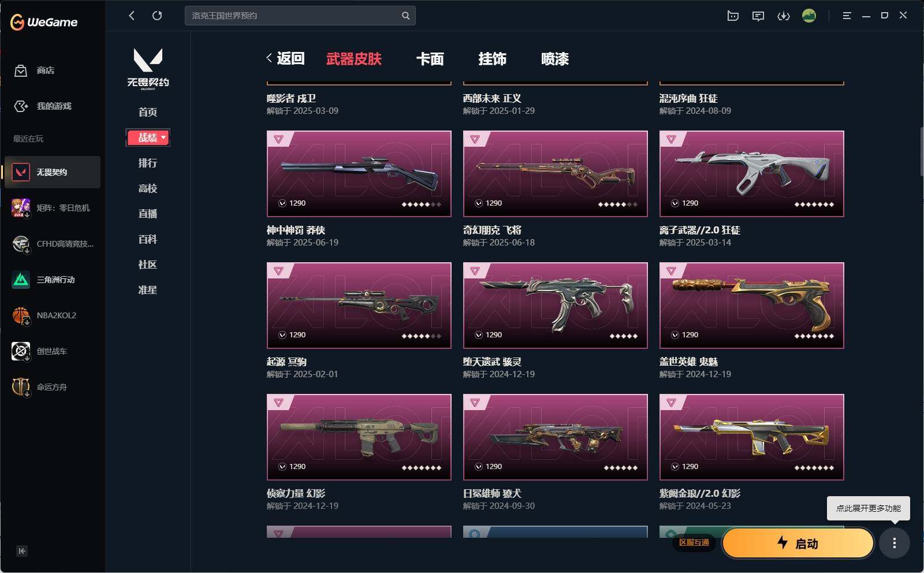This screenshot has height=573, width=924.
Task: Click the user avatar icon
Action: point(809,16)
